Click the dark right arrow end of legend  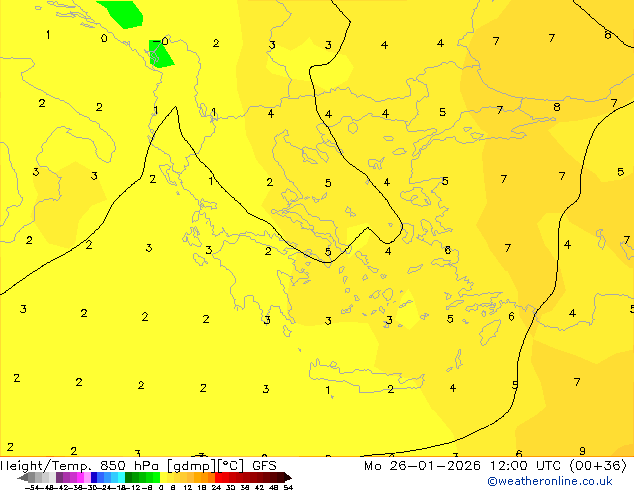[x=288, y=477]
